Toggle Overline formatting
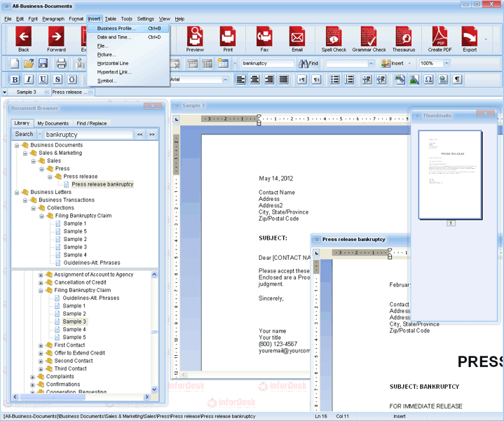 71,79
